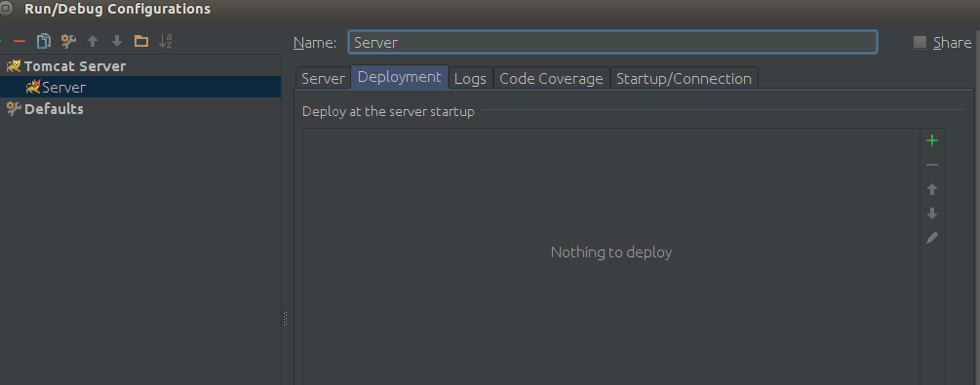The height and width of the screenshot is (385, 980).
Task: Click the Tomcat icon beside Server item
Action: coord(32,87)
